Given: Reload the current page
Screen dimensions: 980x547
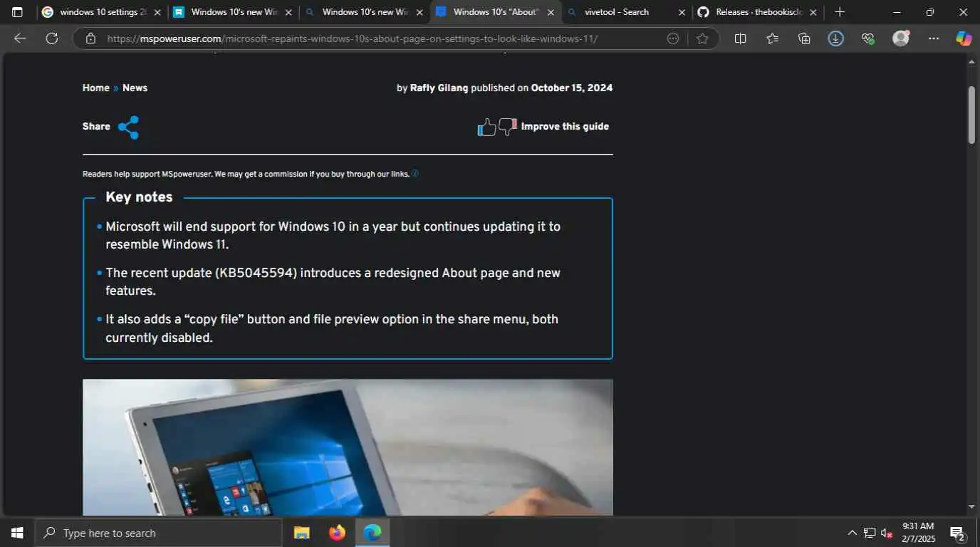Looking at the screenshot, I should pyautogui.click(x=52, y=38).
